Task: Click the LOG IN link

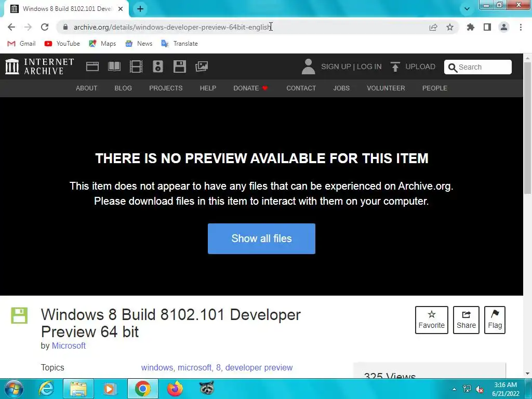Action: (x=369, y=66)
